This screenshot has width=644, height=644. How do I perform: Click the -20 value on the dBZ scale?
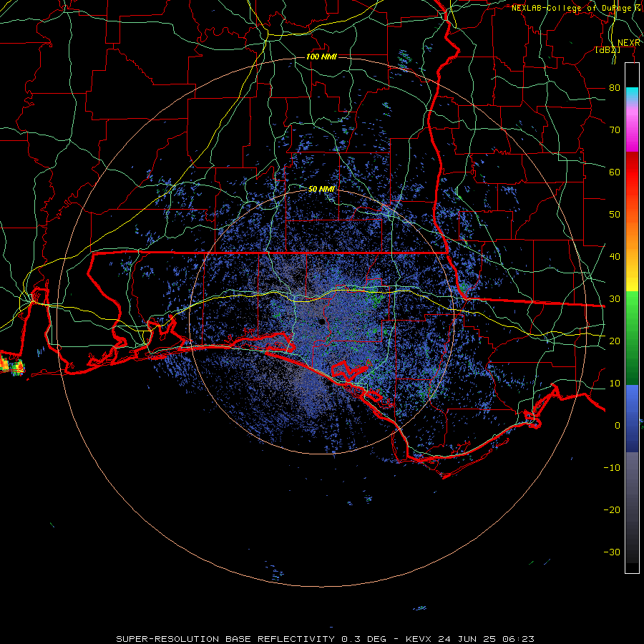point(612,510)
